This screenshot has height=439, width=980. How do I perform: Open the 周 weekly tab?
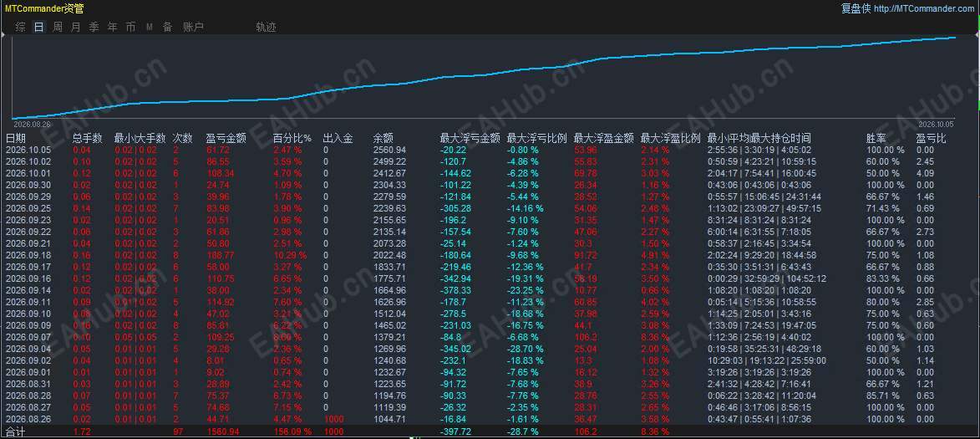[58, 27]
